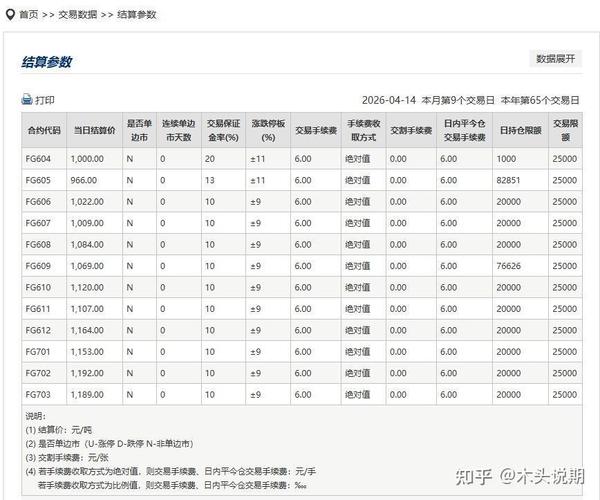Click contract code FG609
This screenshot has width=600, height=500.
point(38,266)
